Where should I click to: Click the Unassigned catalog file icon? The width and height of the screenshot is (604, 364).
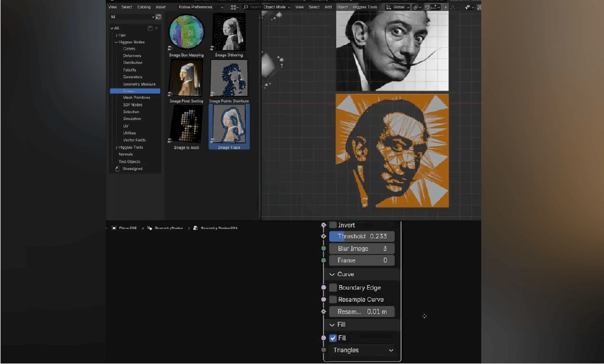(x=118, y=168)
